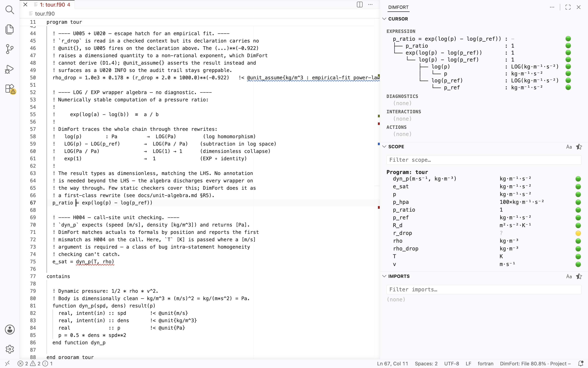This screenshot has height=368, width=588.
Task: Toggle match case in Imports filter
Action: click(569, 276)
